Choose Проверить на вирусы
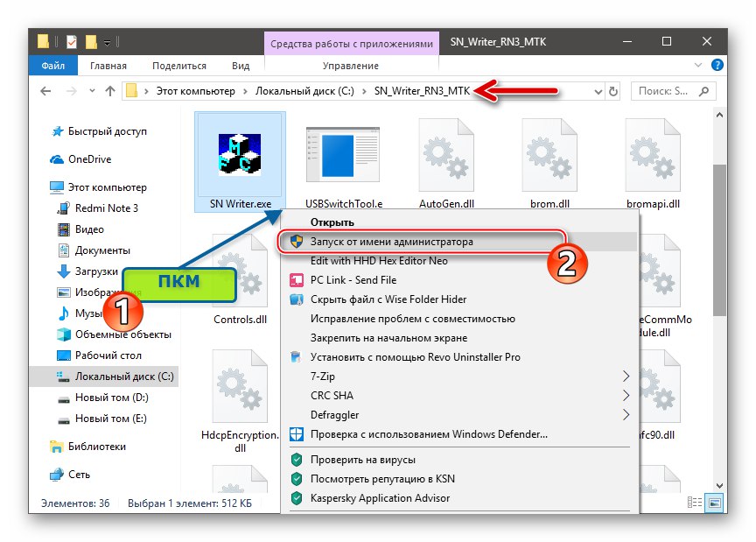This screenshot has height=542, width=756. 459,460
